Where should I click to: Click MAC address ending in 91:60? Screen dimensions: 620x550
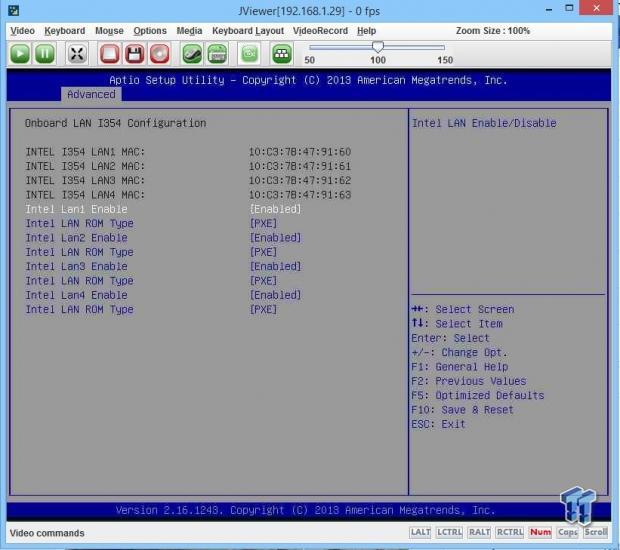[x=300, y=152]
